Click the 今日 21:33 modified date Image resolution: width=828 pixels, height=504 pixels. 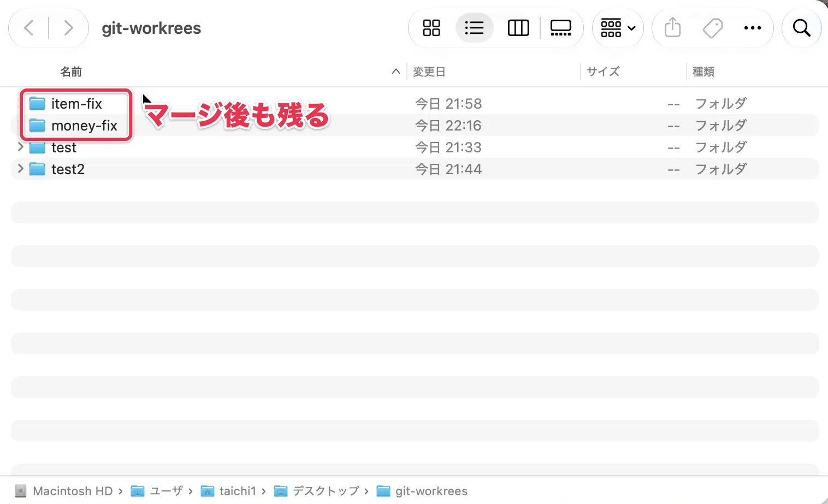click(448, 147)
